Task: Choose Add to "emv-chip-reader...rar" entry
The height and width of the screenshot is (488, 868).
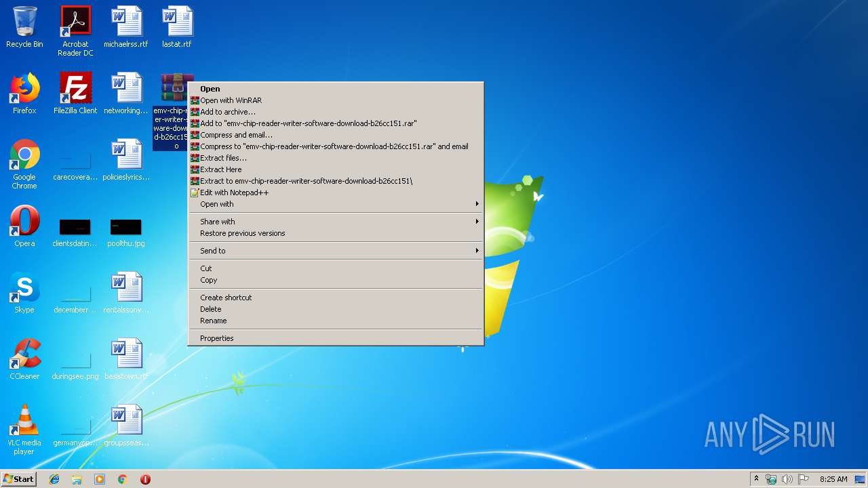Action: pos(336,123)
